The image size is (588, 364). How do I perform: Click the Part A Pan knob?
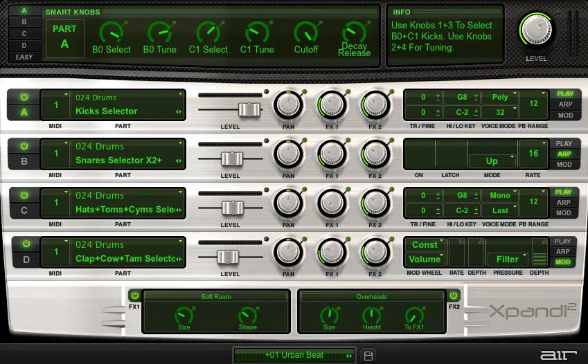click(288, 104)
